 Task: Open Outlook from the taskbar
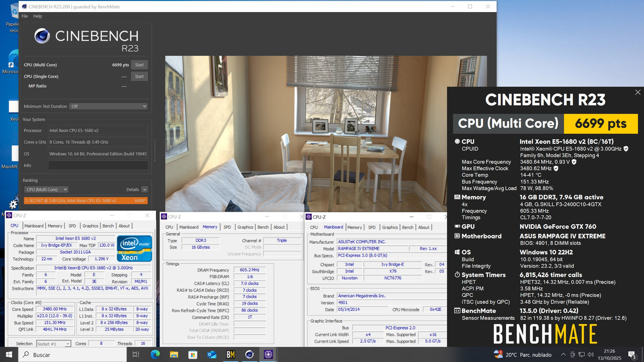pos(212,354)
